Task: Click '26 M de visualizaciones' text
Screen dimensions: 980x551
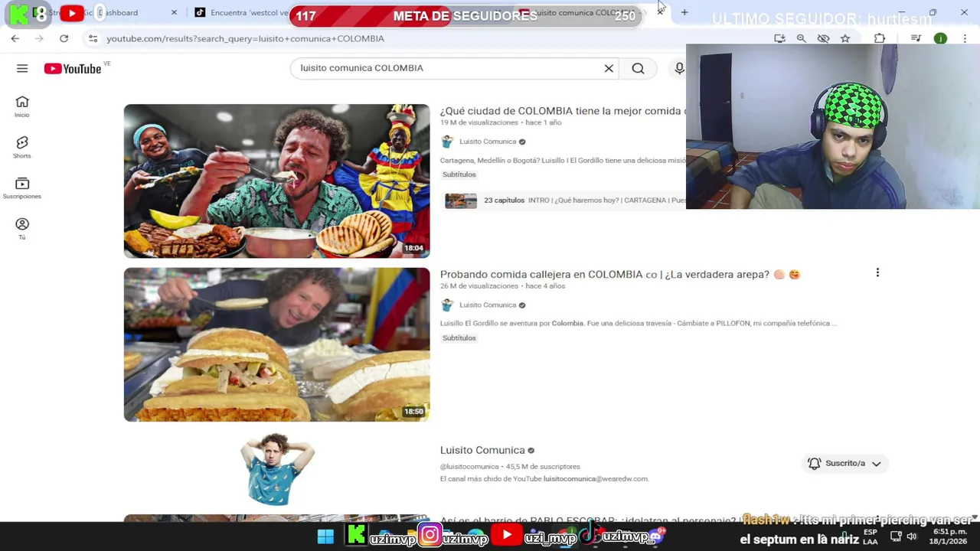Action: [x=479, y=286]
